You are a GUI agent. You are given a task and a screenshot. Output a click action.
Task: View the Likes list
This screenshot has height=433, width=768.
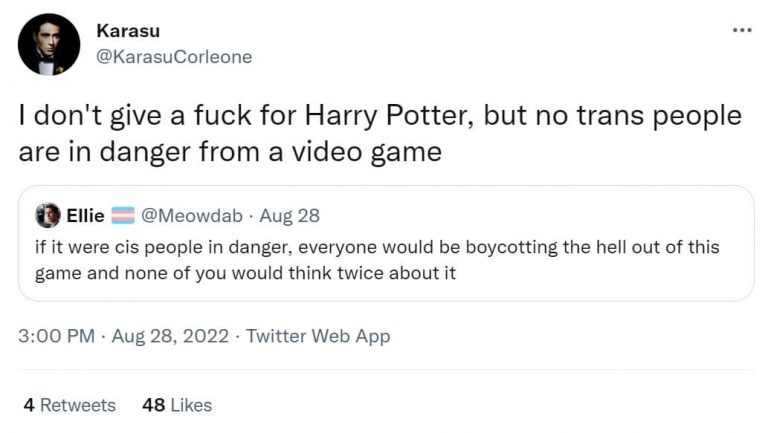191,405
